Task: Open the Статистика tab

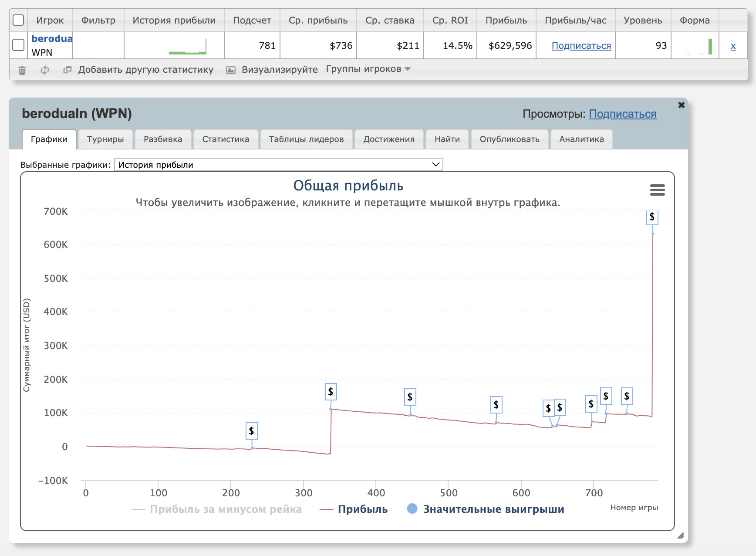Action: tap(226, 139)
